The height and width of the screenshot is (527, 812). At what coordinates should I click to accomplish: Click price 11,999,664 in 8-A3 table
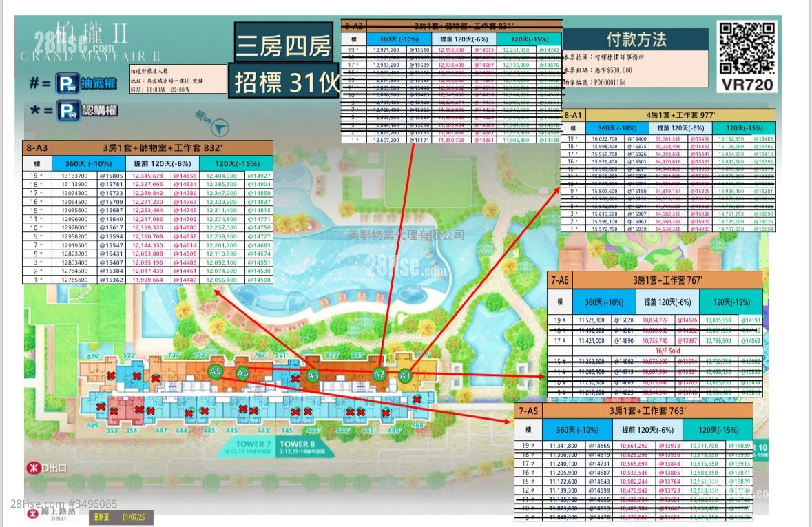click(x=147, y=280)
